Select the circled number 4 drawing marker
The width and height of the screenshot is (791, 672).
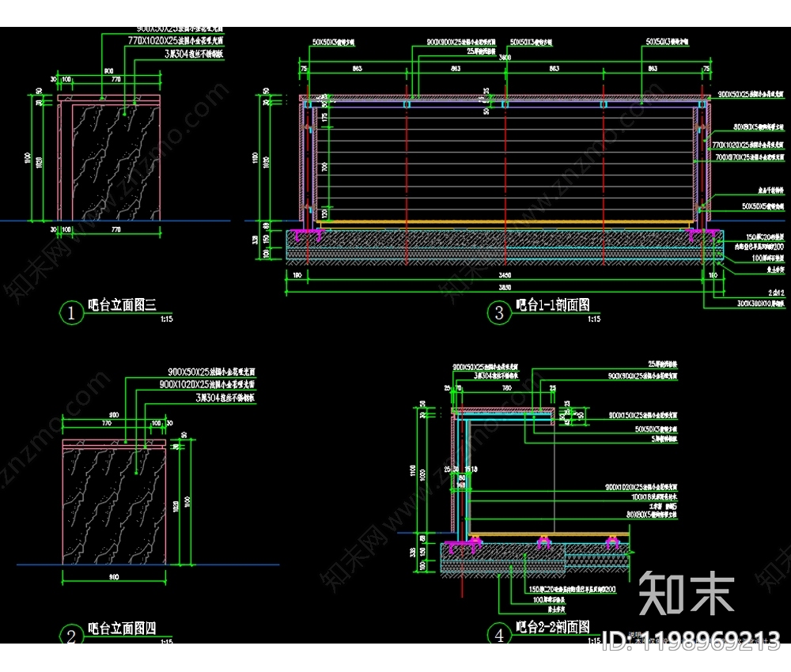(499, 635)
